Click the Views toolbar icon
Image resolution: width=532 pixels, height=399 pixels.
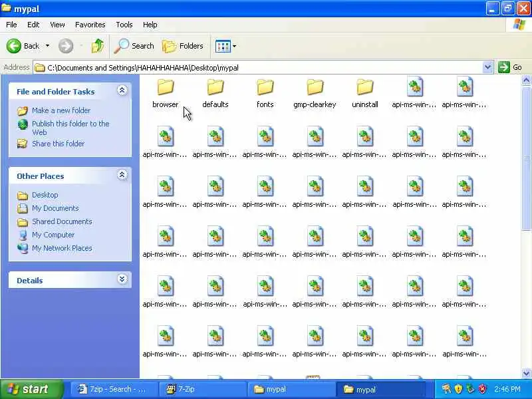click(223, 46)
